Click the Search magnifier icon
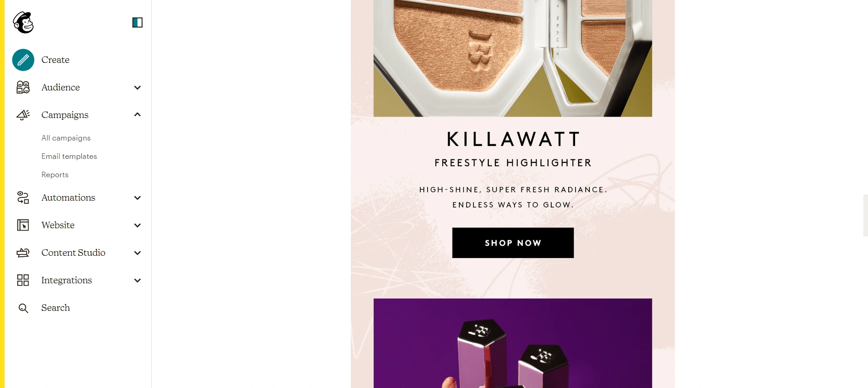Image resolution: width=868 pixels, height=388 pixels. [23, 308]
